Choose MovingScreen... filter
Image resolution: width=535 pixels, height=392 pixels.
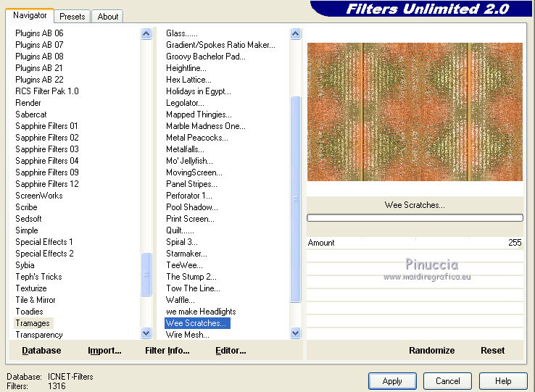coord(194,172)
